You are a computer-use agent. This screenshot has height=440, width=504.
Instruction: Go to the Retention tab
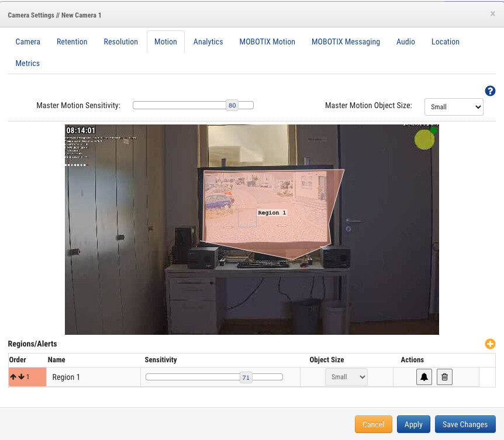pyautogui.click(x=72, y=42)
